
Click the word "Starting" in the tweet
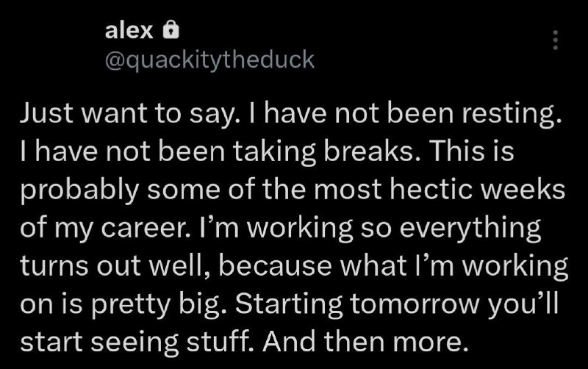tap(289, 304)
